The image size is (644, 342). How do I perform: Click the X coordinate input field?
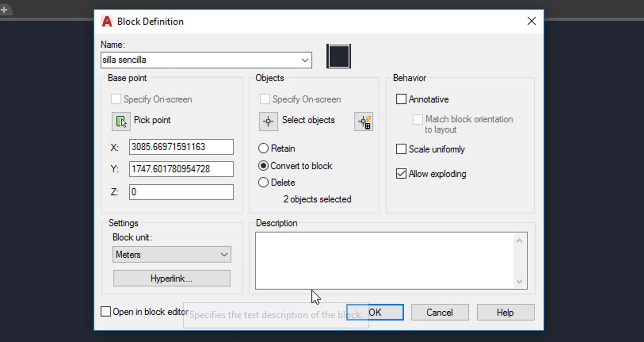181,147
